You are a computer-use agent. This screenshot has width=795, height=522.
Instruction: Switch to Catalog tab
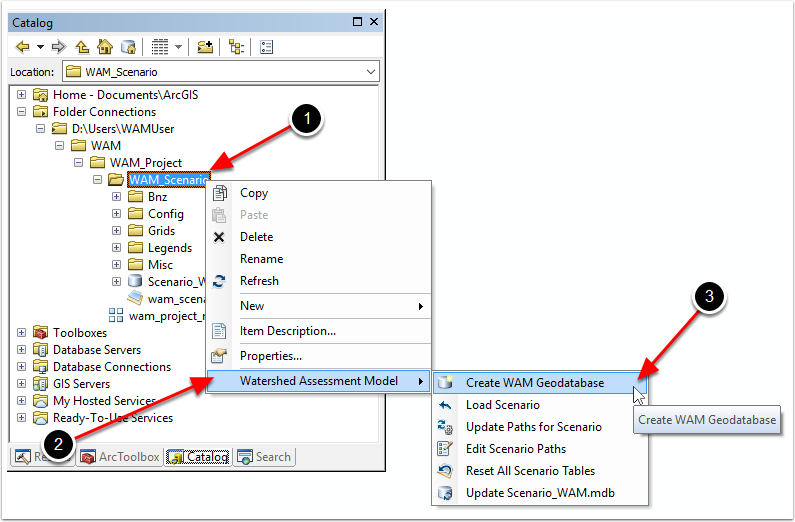pos(198,457)
